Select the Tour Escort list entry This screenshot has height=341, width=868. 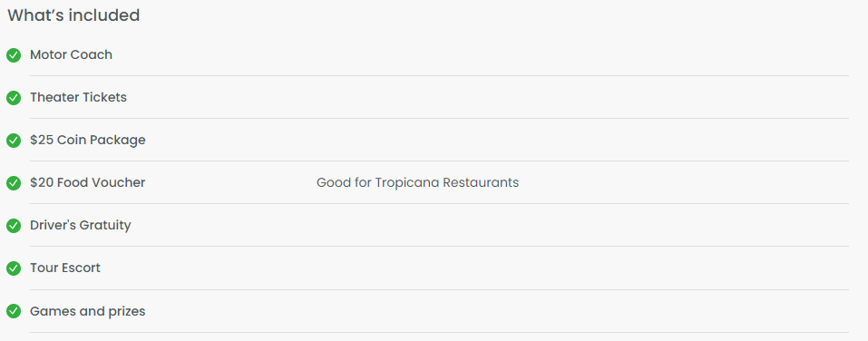pos(64,268)
